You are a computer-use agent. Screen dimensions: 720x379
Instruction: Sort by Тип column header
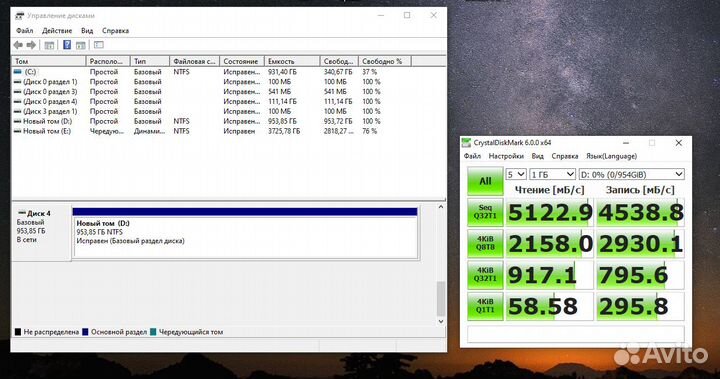pos(150,61)
